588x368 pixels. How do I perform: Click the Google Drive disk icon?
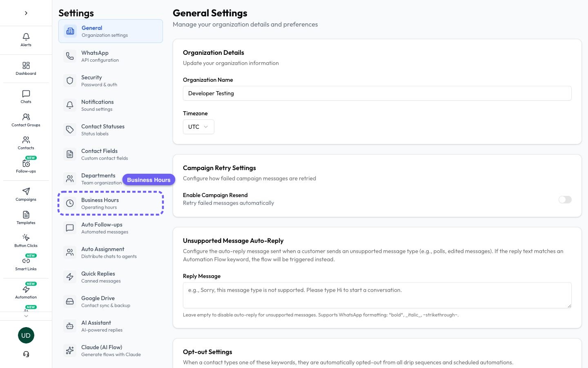[70, 301]
